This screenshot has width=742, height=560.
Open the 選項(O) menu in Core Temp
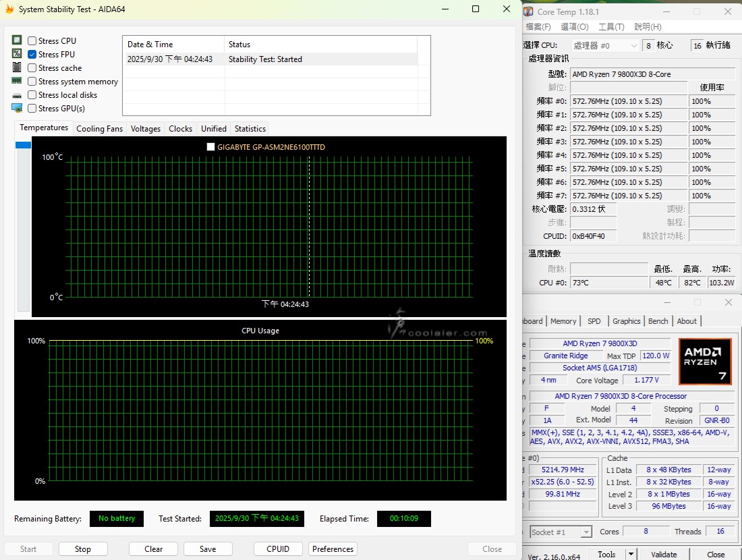[575, 27]
